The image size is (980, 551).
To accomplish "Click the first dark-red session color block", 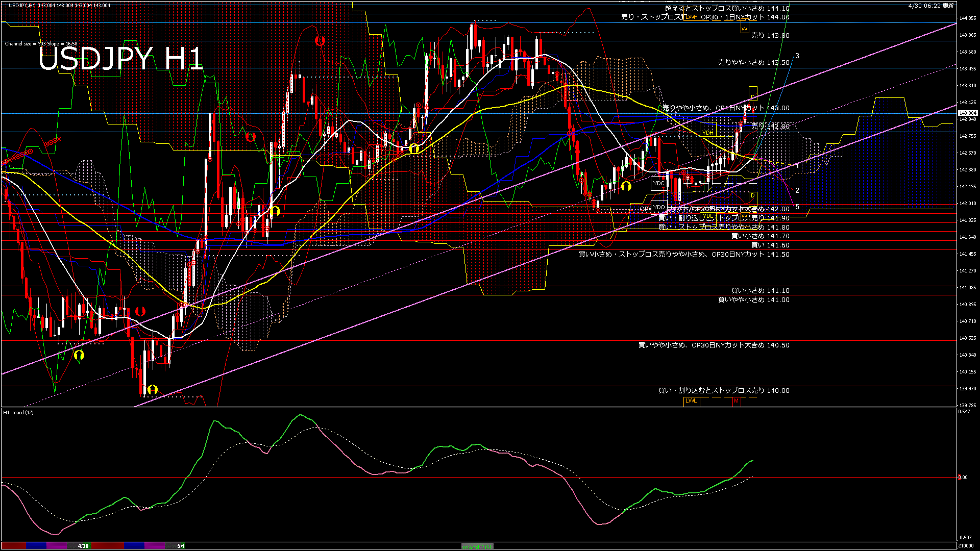I will pyautogui.click(x=13, y=546).
